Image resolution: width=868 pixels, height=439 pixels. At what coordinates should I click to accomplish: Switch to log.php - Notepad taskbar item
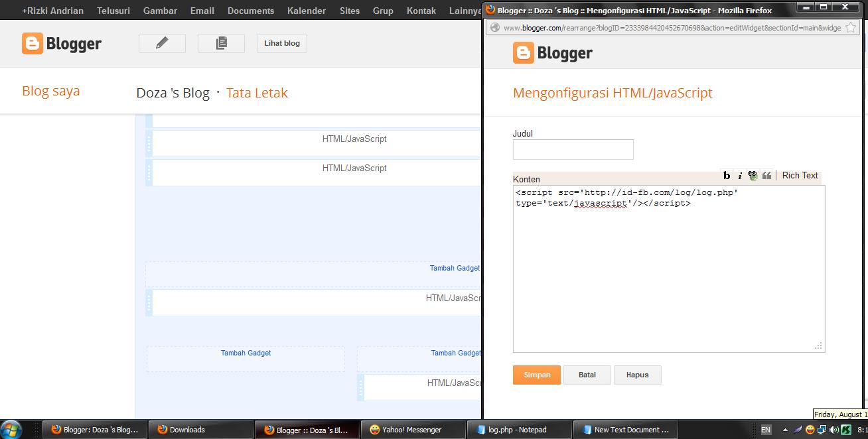519,430
